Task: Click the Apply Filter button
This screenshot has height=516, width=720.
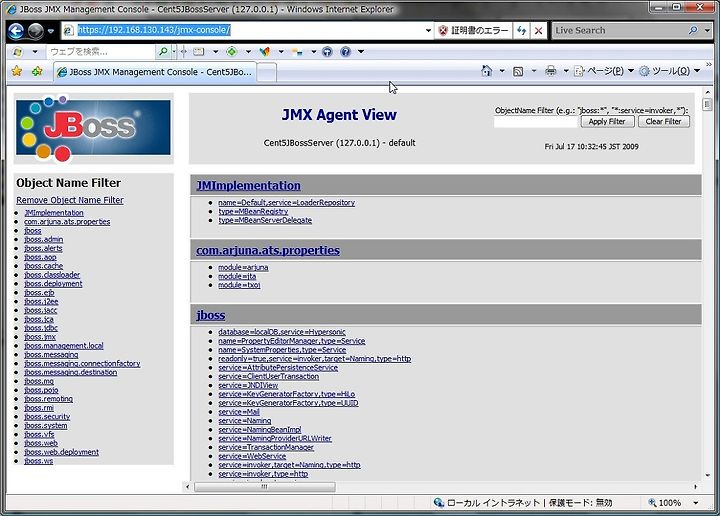Action: pyautogui.click(x=607, y=122)
